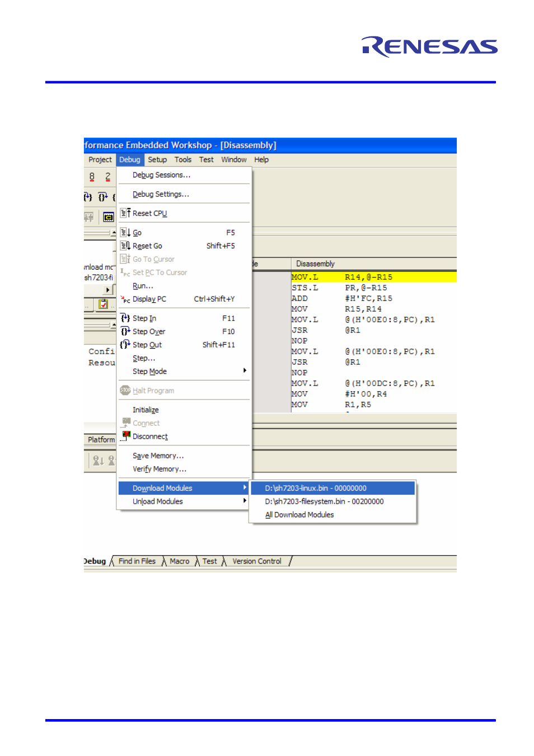
Task: Switch to the Debug output tab
Action: click(x=96, y=561)
